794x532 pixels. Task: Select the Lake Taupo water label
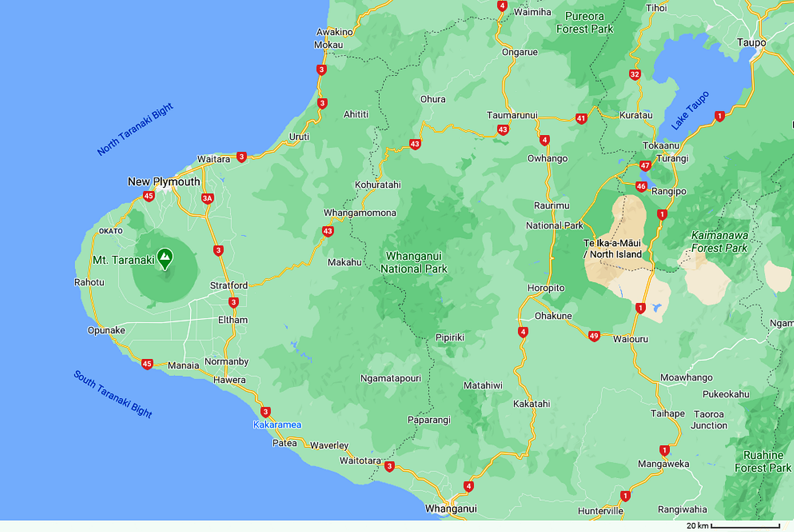point(690,111)
